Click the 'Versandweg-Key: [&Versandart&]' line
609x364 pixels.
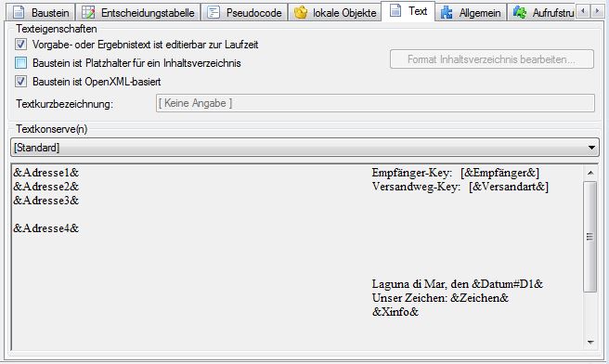click(x=460, y=187)
